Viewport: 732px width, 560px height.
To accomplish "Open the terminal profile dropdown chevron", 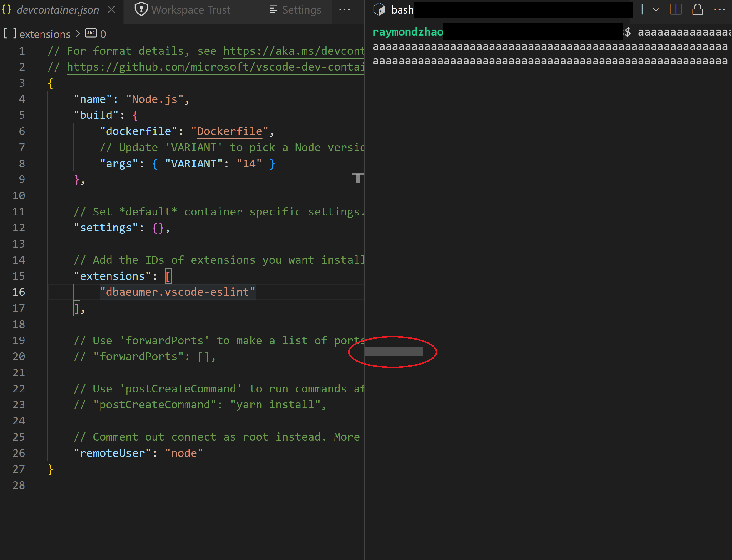I will [656, 9].
